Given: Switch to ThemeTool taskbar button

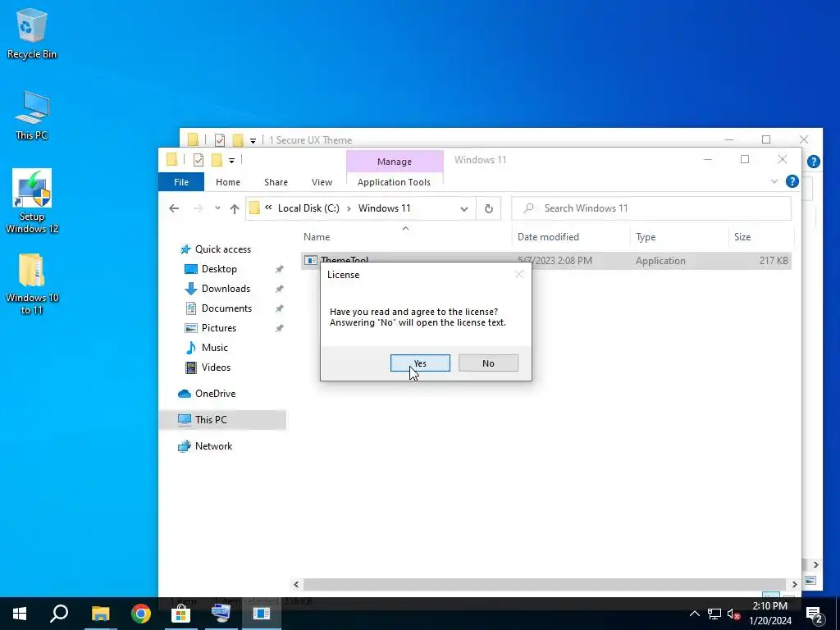Looking at the screenshot, I should point(262,614).
